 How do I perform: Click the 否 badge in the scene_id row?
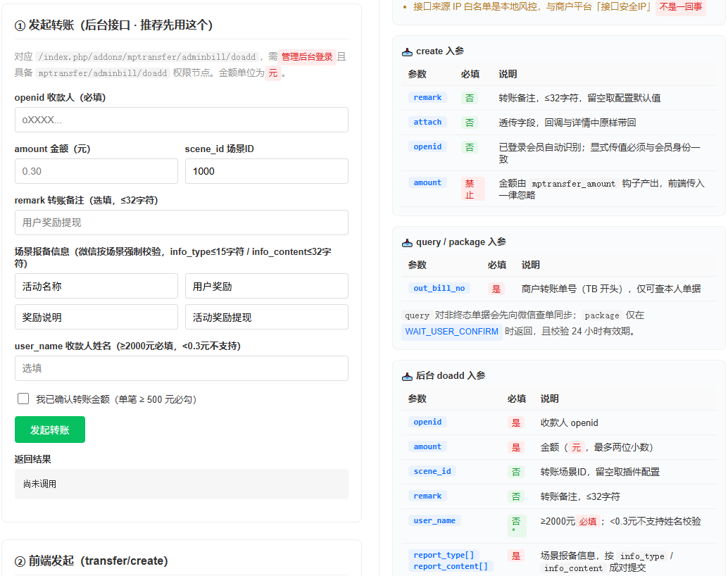[x=516, y=472]
